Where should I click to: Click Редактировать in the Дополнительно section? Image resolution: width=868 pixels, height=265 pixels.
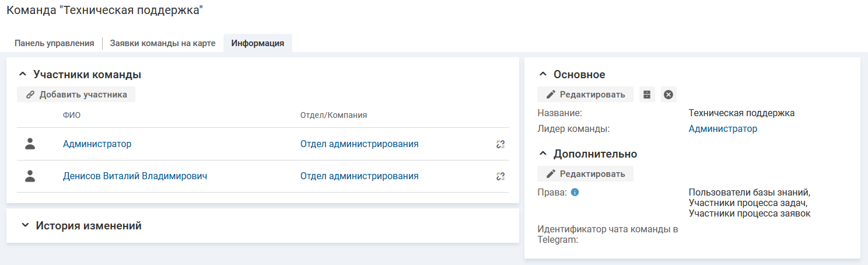pyautogui.click(x=586, y=174)
